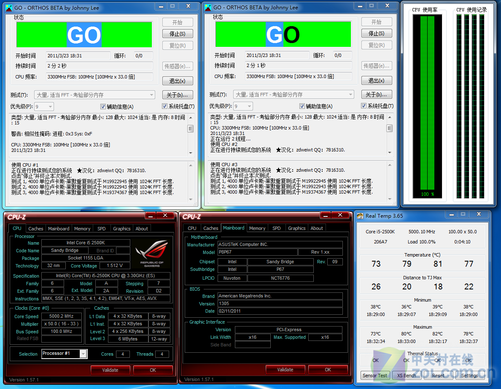
Task: Click Sensor Test button in Real Temp
Action: point(375,376)
